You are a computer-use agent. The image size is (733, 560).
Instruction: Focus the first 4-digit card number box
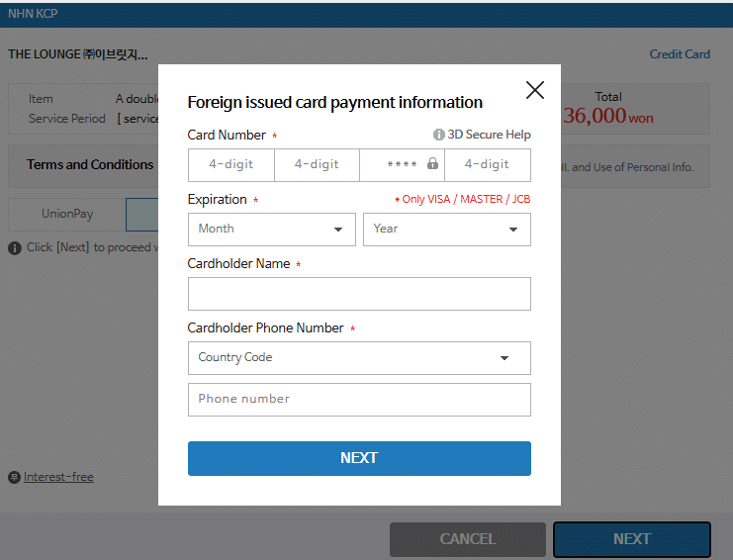tap(230, 164)
